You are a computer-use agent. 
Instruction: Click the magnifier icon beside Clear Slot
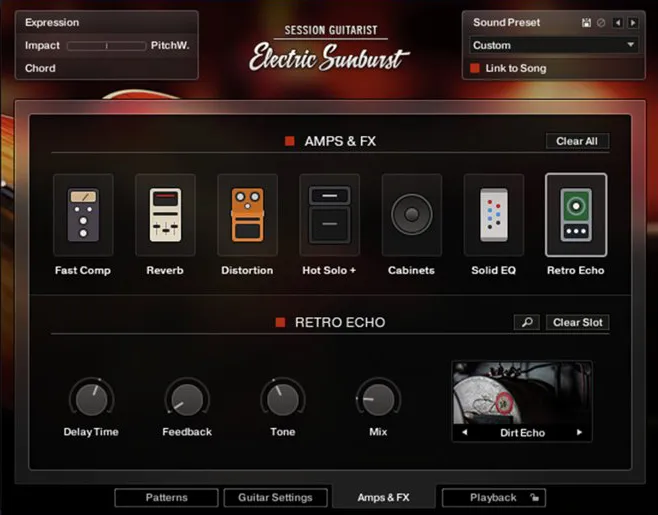[527, 322]
